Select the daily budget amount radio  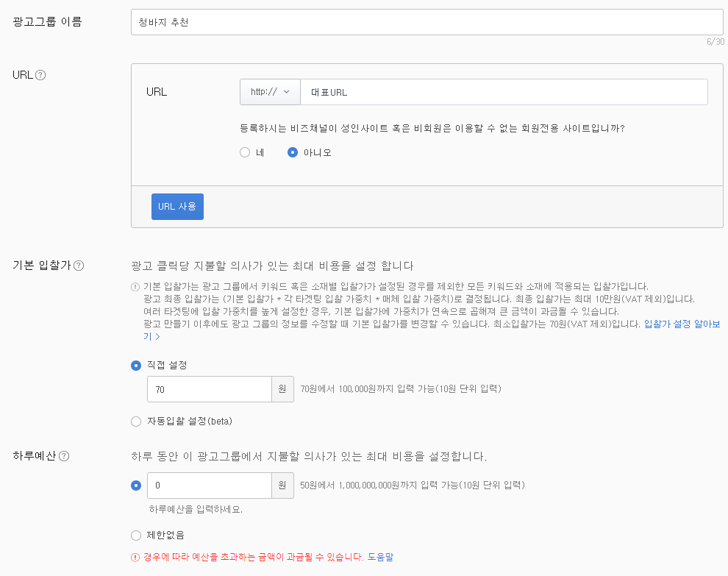pos(136,486)
